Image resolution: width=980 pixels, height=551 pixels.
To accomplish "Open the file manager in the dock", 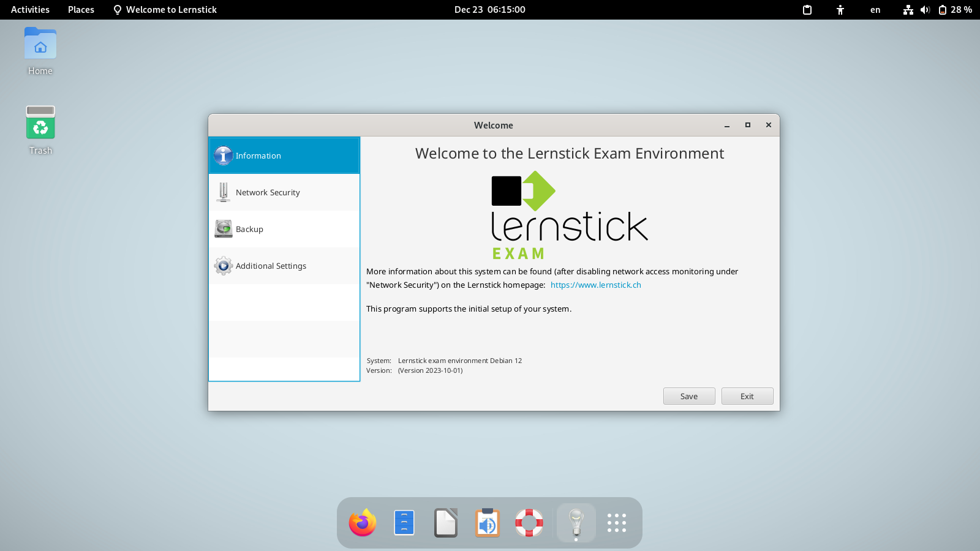I will pyautogui.click(x=404, y=523).
